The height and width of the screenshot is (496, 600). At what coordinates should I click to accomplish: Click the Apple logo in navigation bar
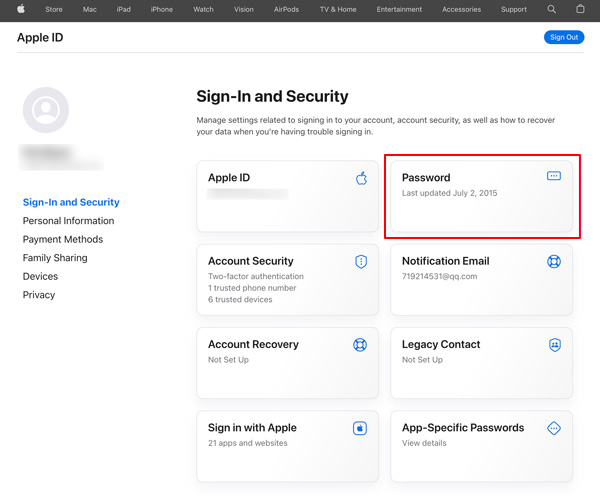click(x=21, y=9)
